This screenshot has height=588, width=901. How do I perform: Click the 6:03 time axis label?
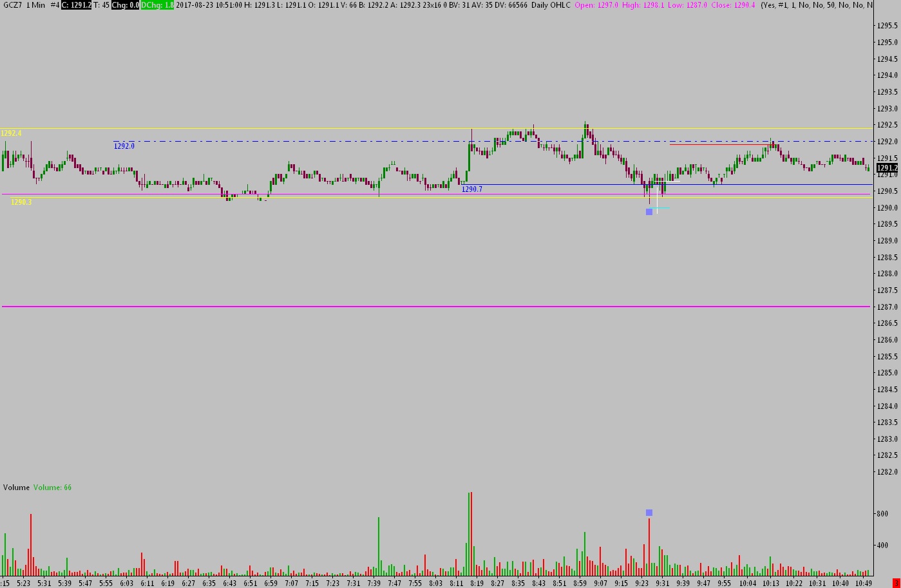[126, 583]
